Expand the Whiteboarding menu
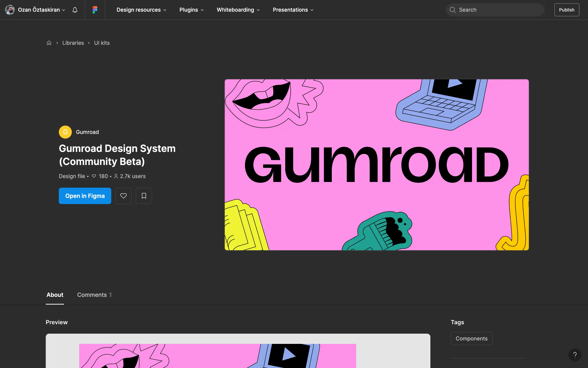The height and width of the screenshot is (368, 588). click(238, 10)
